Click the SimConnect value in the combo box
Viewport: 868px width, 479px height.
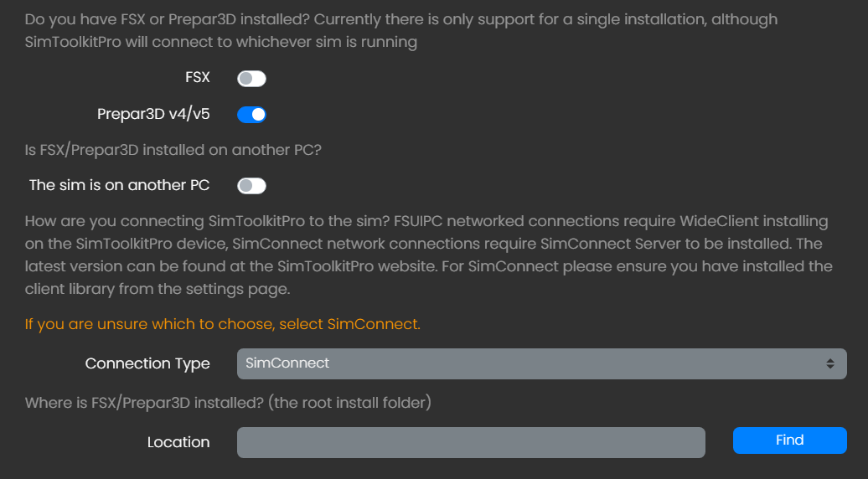tap(288, 363)
